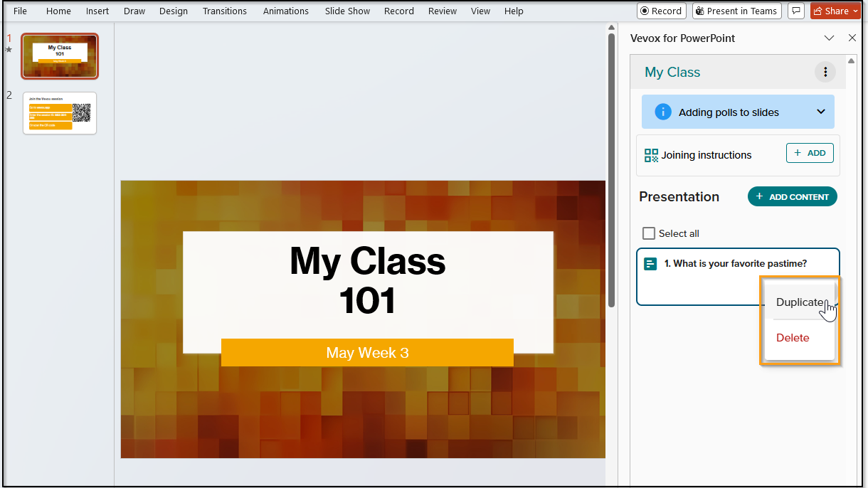This screenshot has height=488, width=868.
Task: Click the info icon beside Adding polls to slides
Action: point(662,112)
